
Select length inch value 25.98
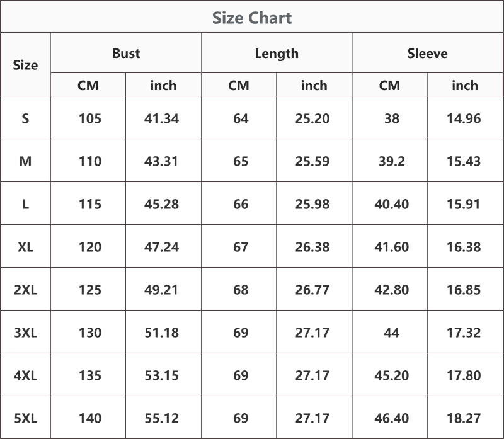coord(312,204)
